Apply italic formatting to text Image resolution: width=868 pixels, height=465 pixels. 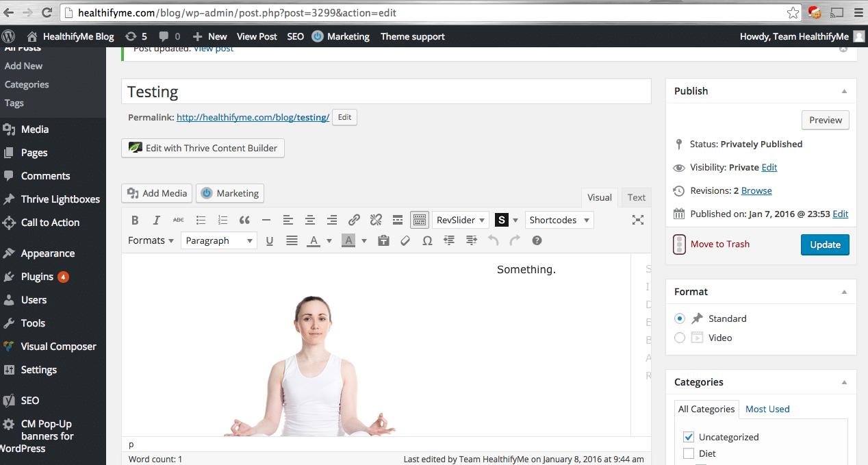click(x=157, y=220)
